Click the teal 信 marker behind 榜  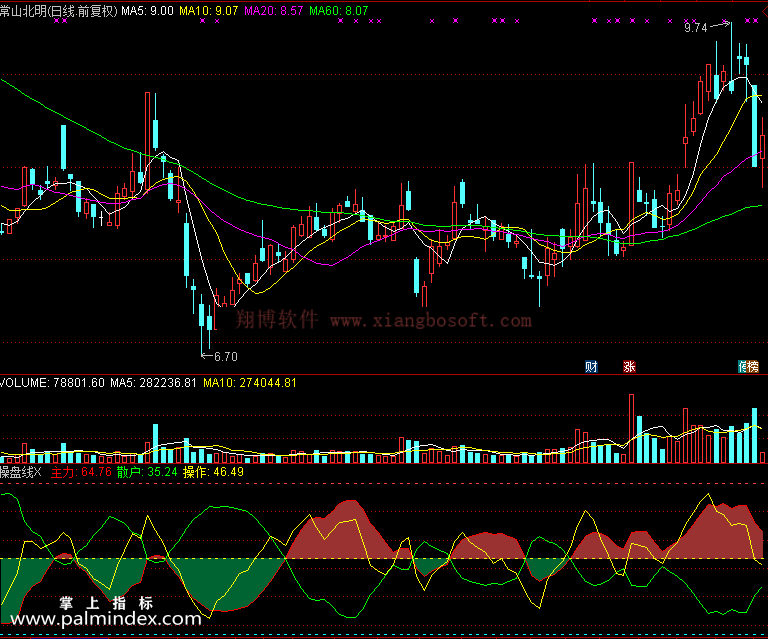[x=742, y=366]
